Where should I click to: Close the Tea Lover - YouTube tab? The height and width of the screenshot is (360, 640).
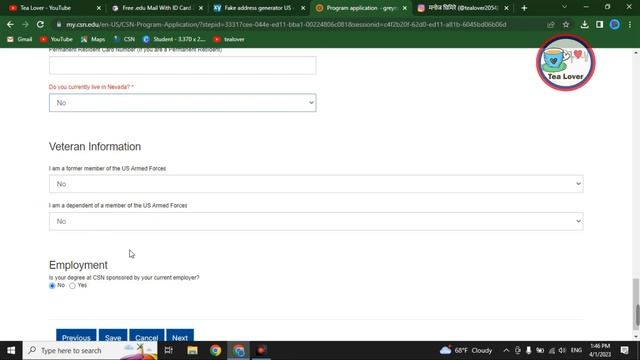pos(99,8)
